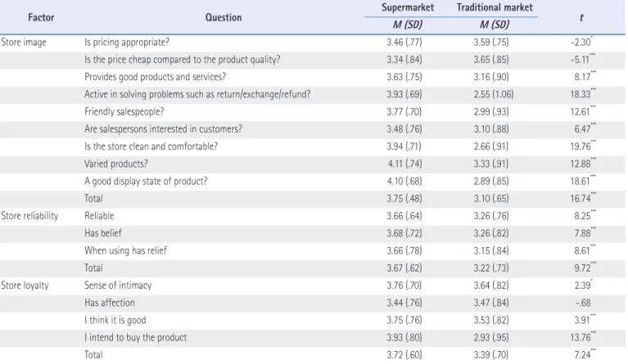The width and height of the screenshot is (628, 364).
Task: Click the question 'Friendly salespeople?'
Action: click(124, 111)
